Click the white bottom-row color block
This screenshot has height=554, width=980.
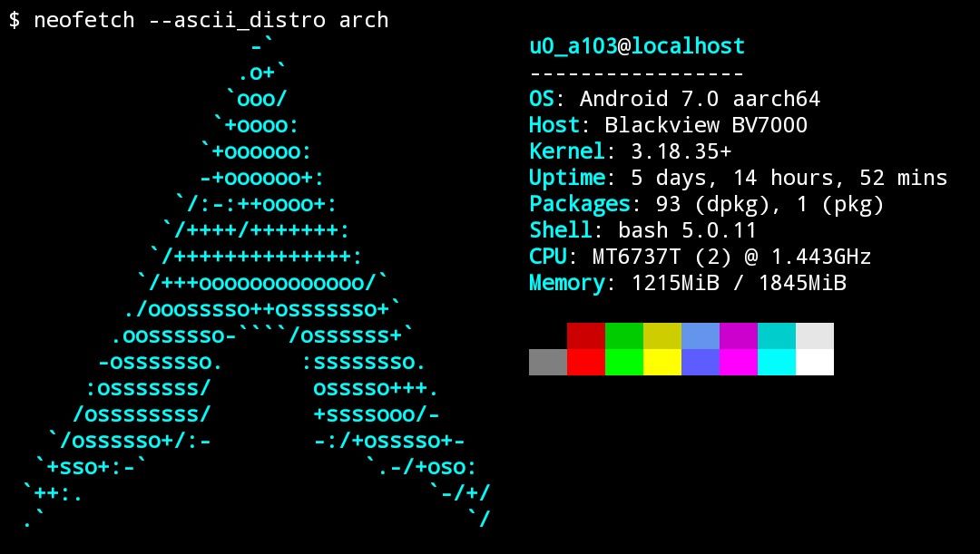(x=814, y=363)
